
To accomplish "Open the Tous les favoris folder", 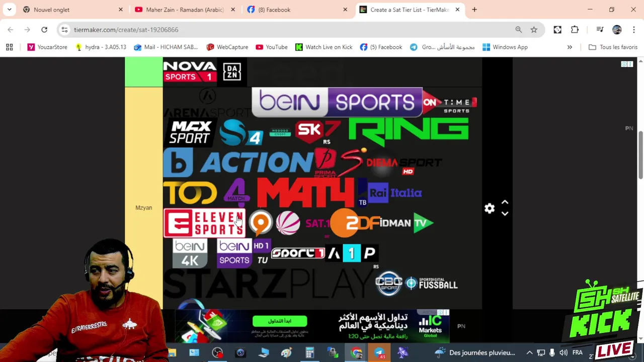I will (613, 47).
